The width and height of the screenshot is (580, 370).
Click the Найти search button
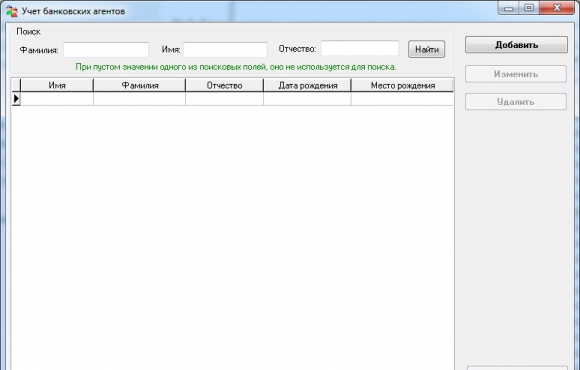[426, 50]
